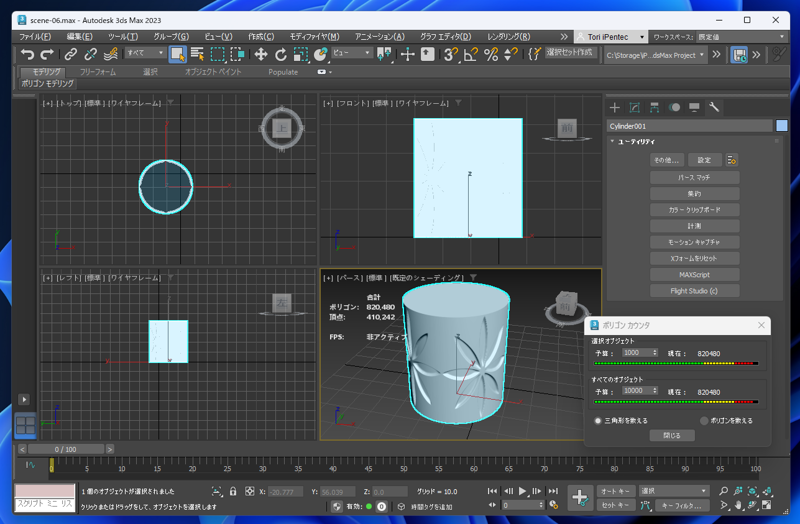Open the モディファイヤ(M) menu
The height and width of the screenshot is (524, 800).
[x=314, y=37]
